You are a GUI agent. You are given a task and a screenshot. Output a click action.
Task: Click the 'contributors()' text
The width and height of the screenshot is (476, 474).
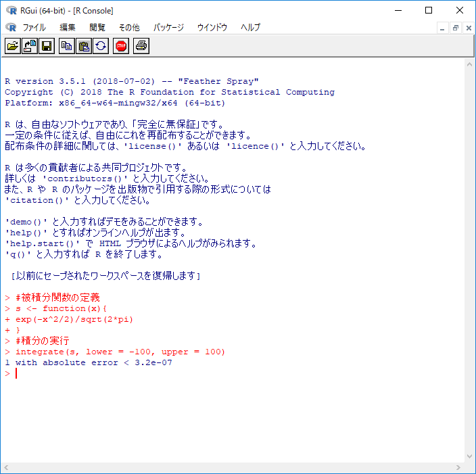click(85, 179)
